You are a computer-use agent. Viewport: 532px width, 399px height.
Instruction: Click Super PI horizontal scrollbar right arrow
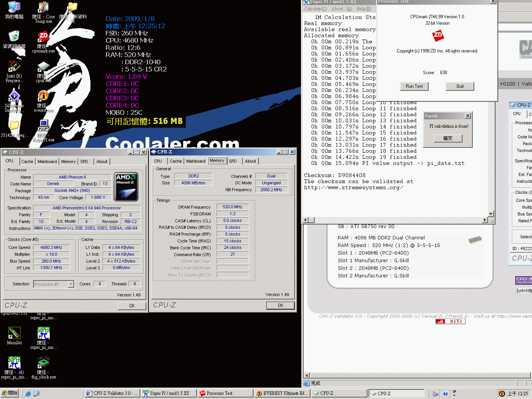point(484,220)
